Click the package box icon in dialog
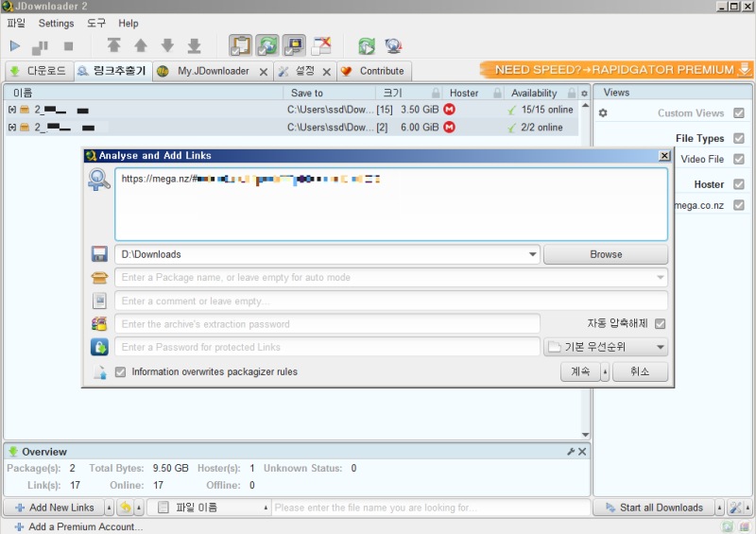 (x=99, y=277)
